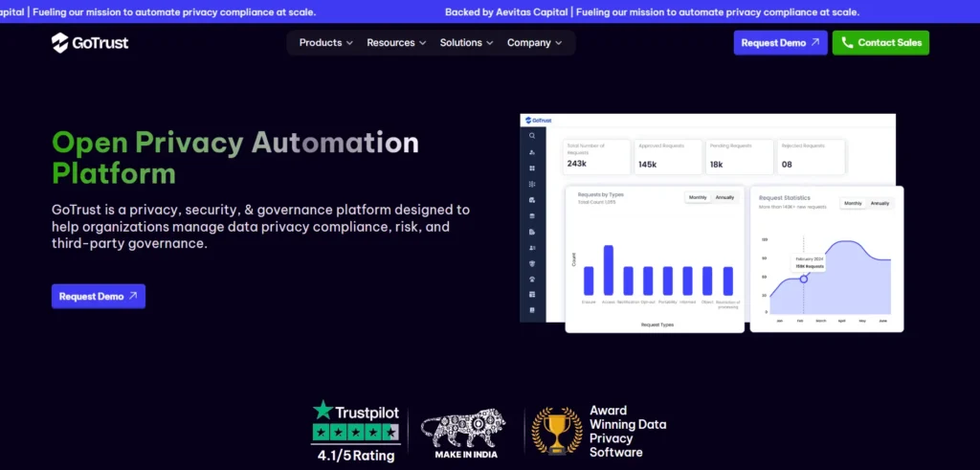The width and height of the screenshot is (980, 470).
Task: Click the tall Access bar in chart
Action: pos(608,270)
